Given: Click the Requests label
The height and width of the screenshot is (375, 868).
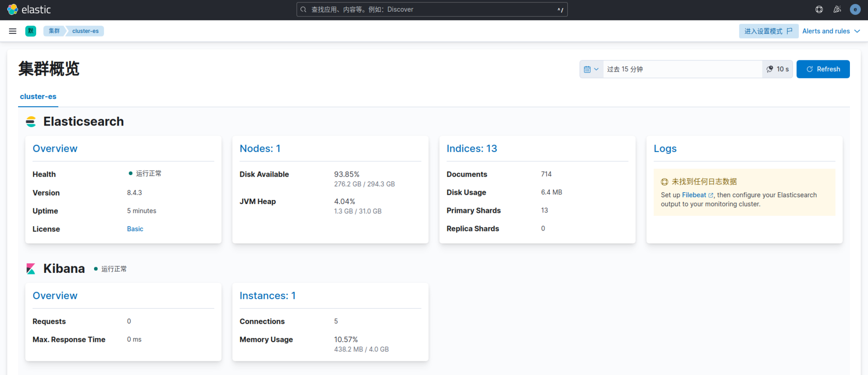Looking at the screenshot, I should [49, 321].
